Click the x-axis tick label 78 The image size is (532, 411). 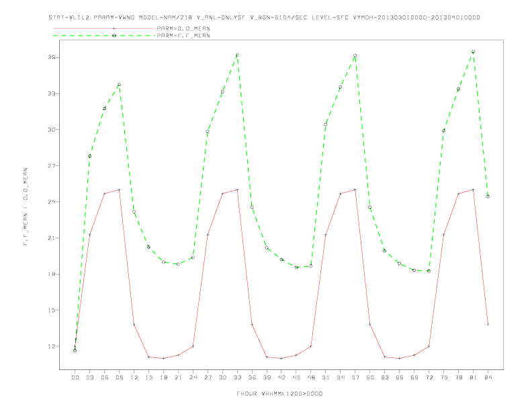click(458, 377)
